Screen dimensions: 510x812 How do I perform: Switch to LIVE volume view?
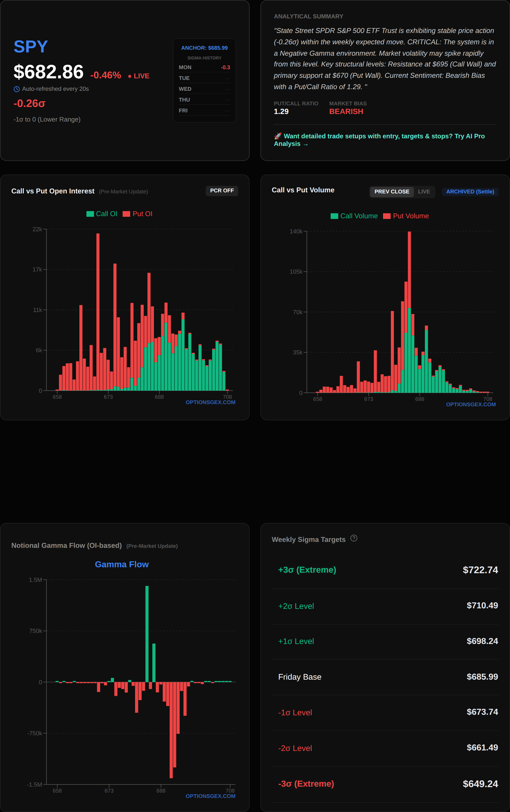click(x=424, y=192)
